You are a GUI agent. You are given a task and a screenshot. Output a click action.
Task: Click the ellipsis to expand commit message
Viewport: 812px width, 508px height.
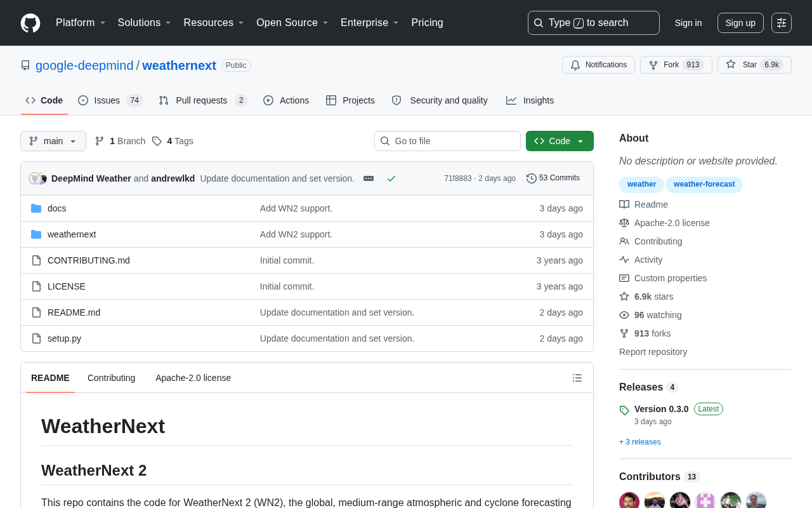(x=369, y=178)
